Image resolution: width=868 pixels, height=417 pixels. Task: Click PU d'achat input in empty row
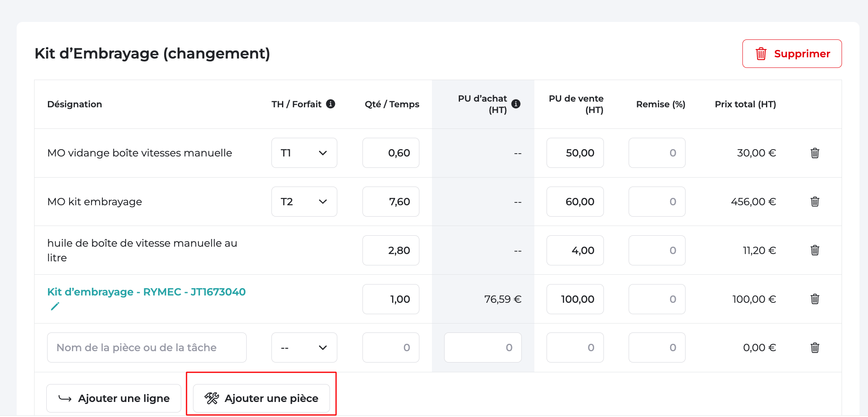click(482, 348)
